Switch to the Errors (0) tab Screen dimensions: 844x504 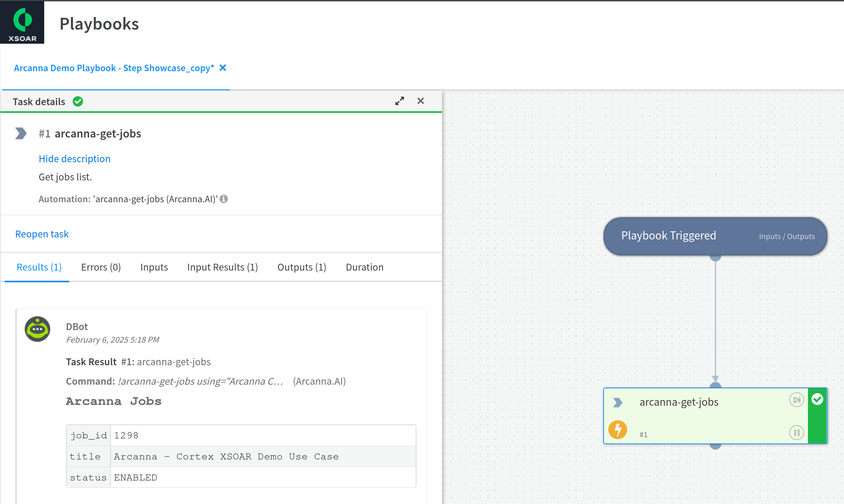coord(101,267)
